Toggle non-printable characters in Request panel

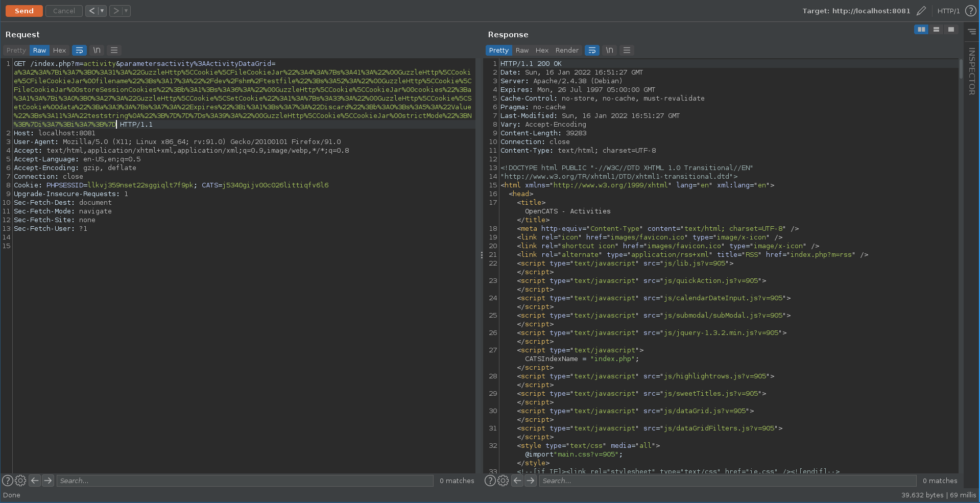click(97, 50)
